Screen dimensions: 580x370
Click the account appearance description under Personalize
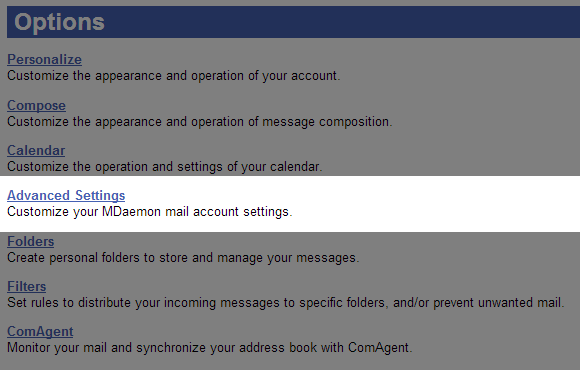tap(173, 76)
